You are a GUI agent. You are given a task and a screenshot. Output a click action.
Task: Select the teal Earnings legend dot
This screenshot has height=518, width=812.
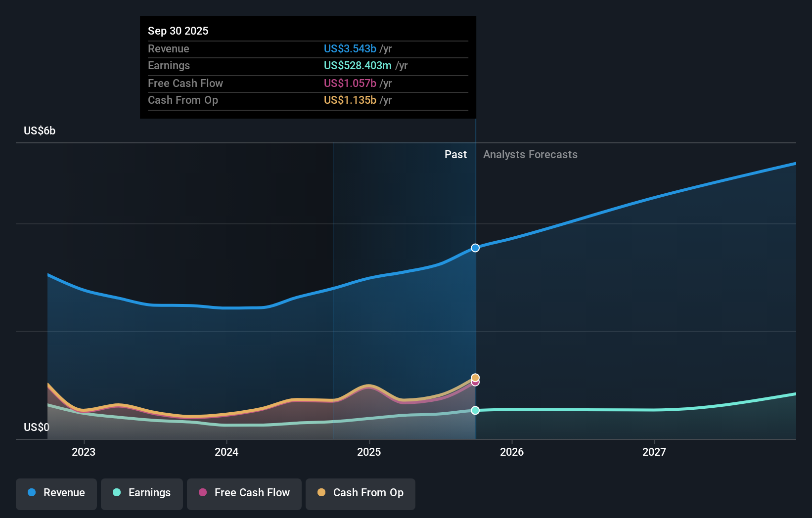116,493
